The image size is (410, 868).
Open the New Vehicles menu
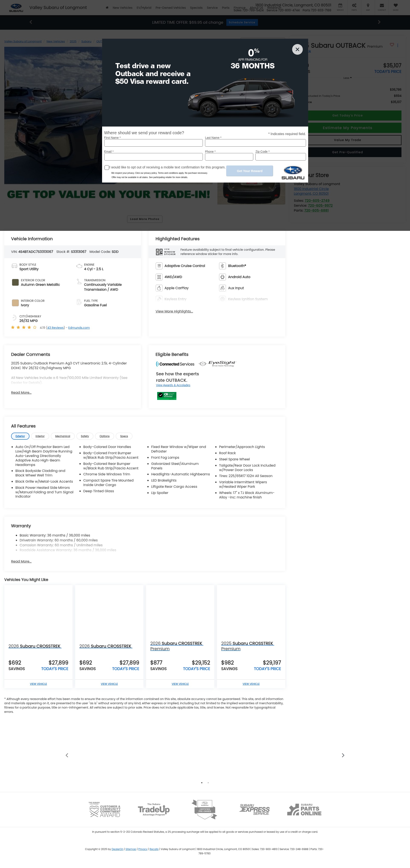point(123,8)
